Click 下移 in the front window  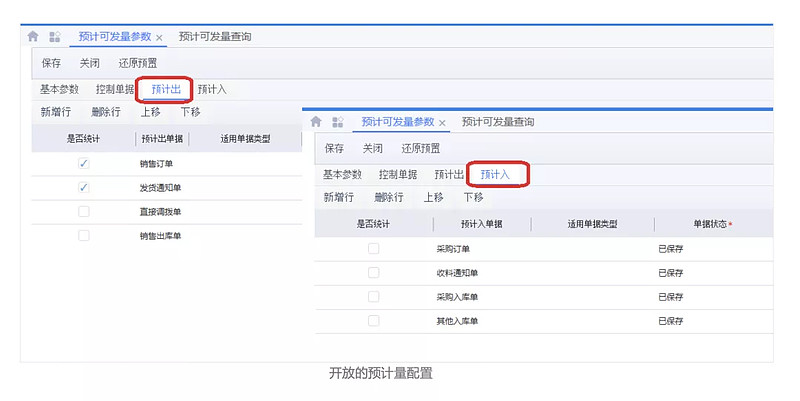coord(473,197)
